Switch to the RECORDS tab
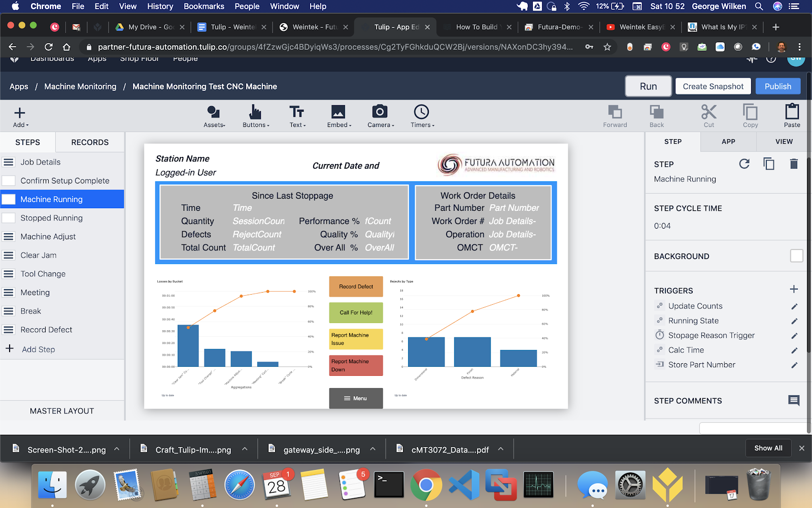This screenshot has height=508, width=812. tap(89, 142)
